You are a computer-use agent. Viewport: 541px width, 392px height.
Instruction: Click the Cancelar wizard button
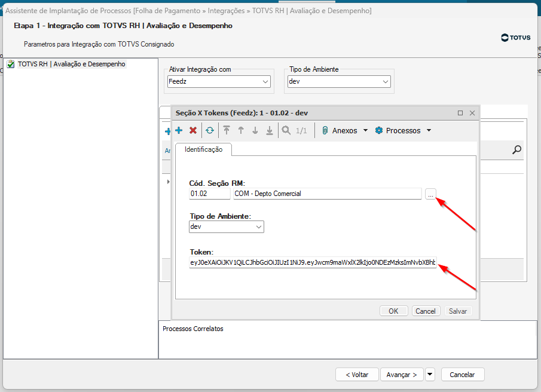coord(462,375)
